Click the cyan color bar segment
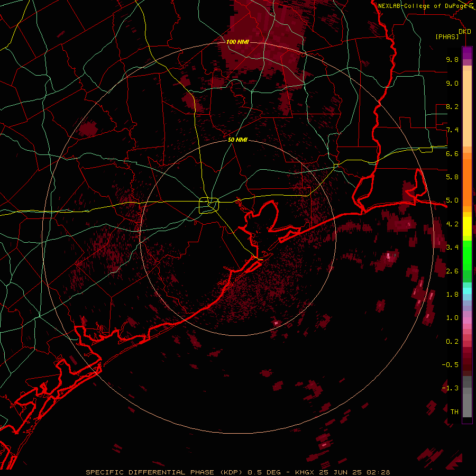The height and width of the screenshot is (476, 476). [x=467, y=291]
